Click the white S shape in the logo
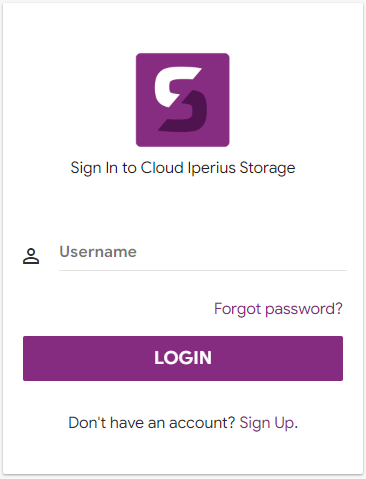The image size is (366, 479). pyautogui.click(x=177, y=87)
